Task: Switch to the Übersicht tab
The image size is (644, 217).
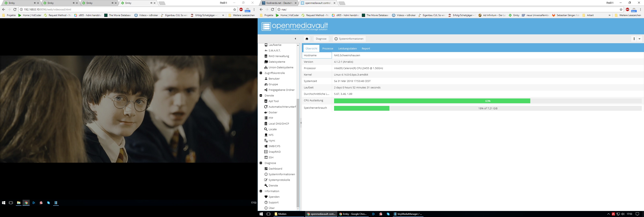Action: (311, 48)
